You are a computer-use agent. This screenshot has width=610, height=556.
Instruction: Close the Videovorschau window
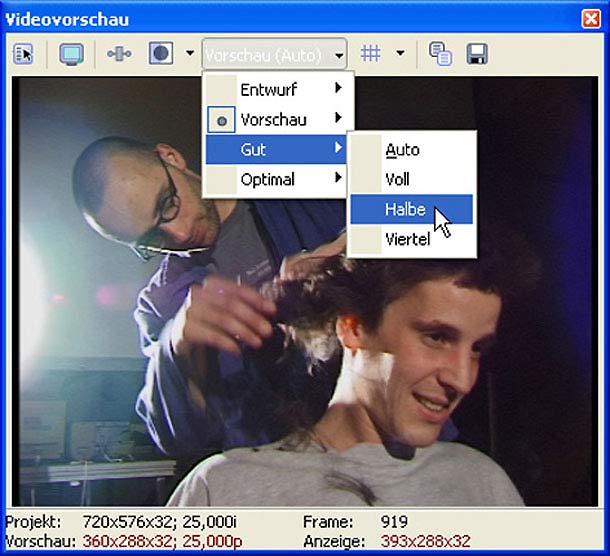click(x=591, y=19)
